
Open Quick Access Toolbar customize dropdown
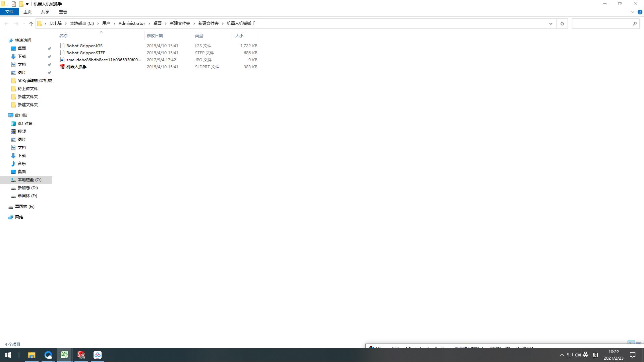27,4
